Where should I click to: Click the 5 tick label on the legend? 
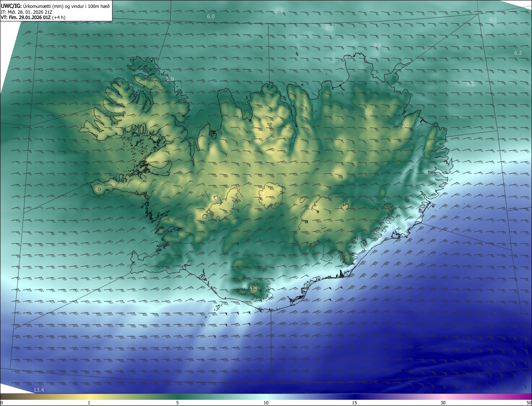click(x=177, y=403)
